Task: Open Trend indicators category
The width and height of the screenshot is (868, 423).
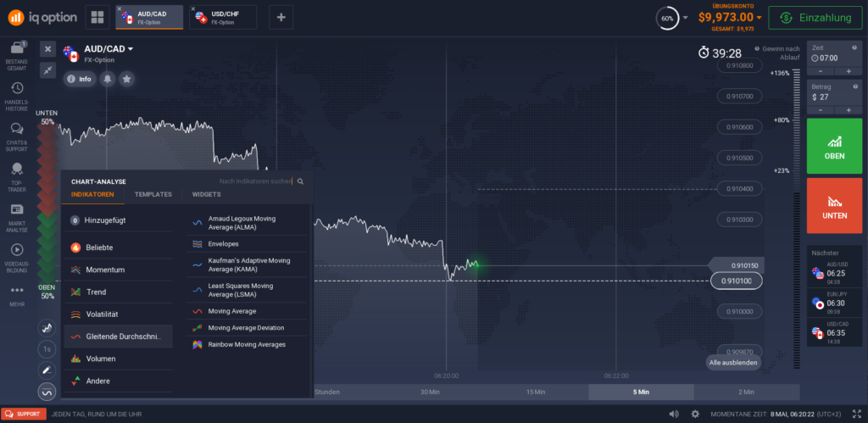Action: 118,292
